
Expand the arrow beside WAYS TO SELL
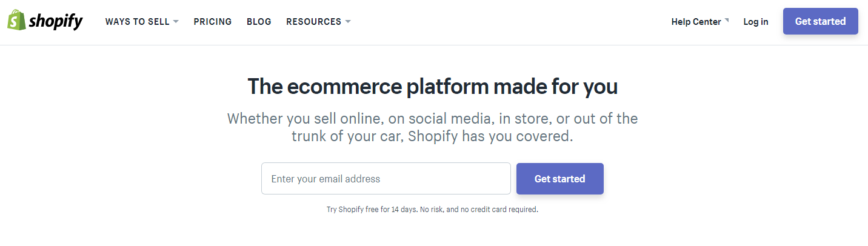click(176, 22)
